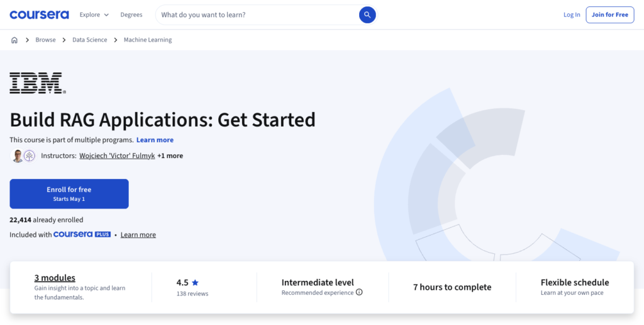Click the course title 'Build RAG Applications: Get Started'
Image resolution: width=644 pixels, height=325 pixels.
[x=163, y=120]
